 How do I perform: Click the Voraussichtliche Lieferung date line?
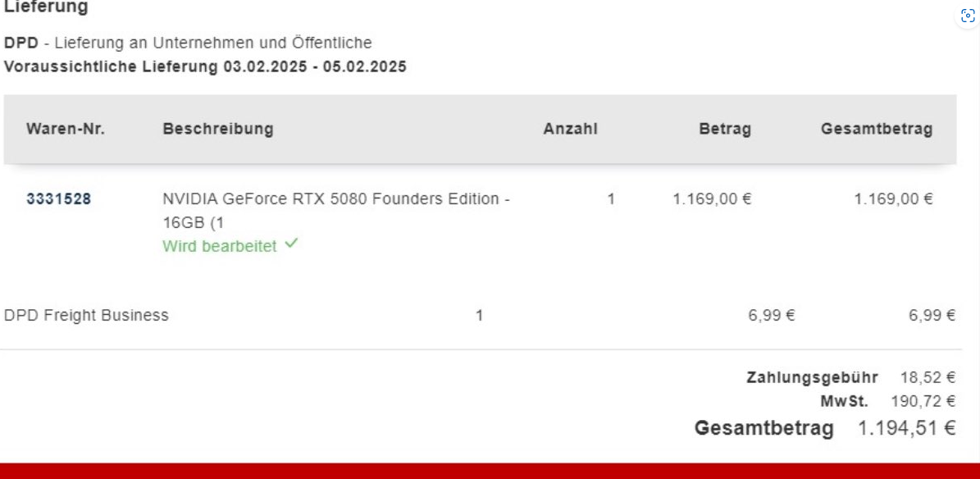point(205,67)
